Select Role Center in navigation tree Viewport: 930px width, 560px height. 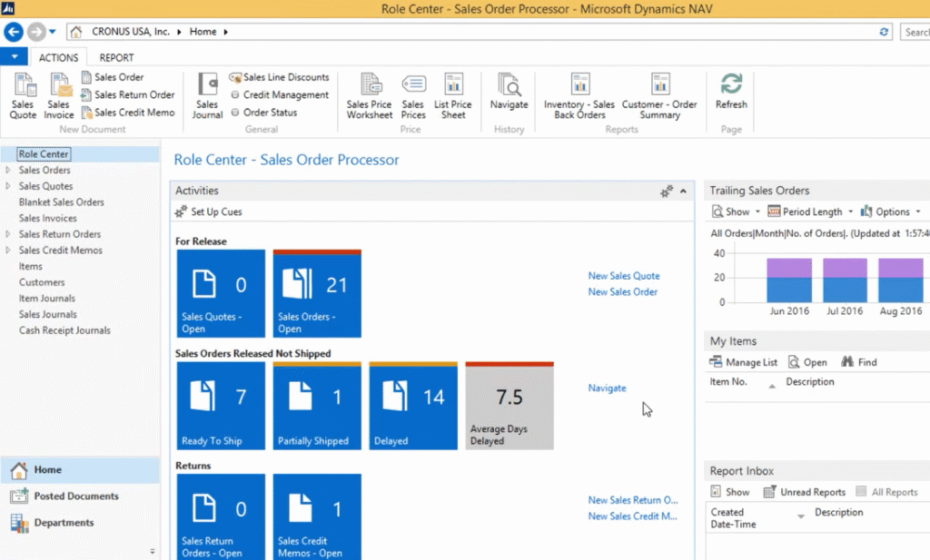coord(44,154)
